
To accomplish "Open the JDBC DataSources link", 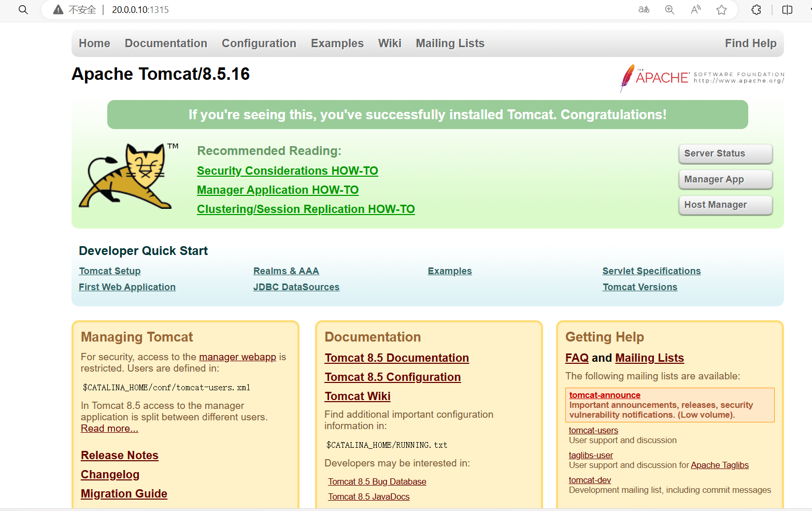I will coord(296,287).
